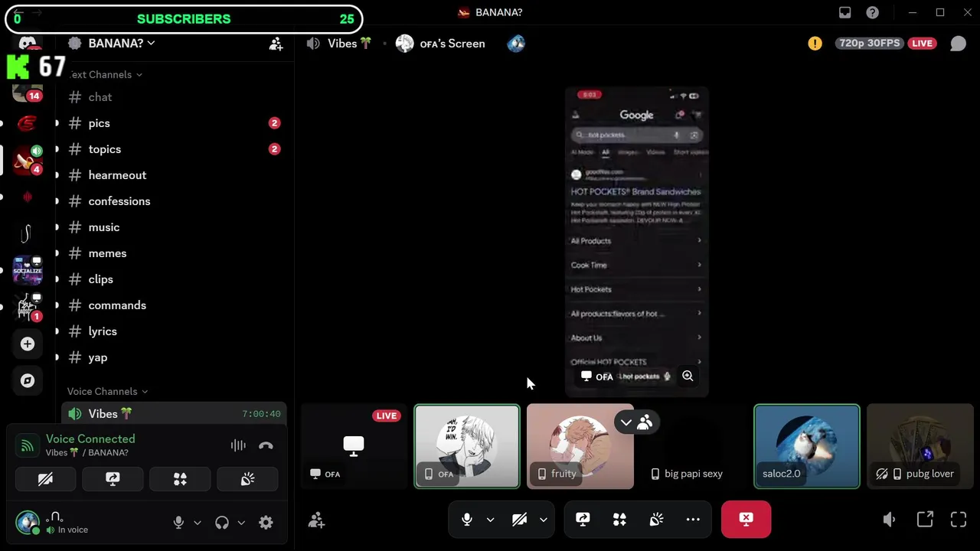
Task: Open microphone options arrow in call bar
Action: tap(490, 520)
